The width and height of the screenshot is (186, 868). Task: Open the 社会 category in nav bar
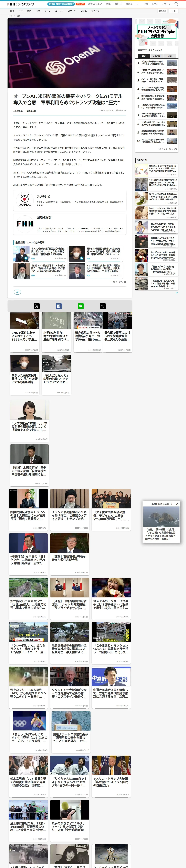point(21,11)
